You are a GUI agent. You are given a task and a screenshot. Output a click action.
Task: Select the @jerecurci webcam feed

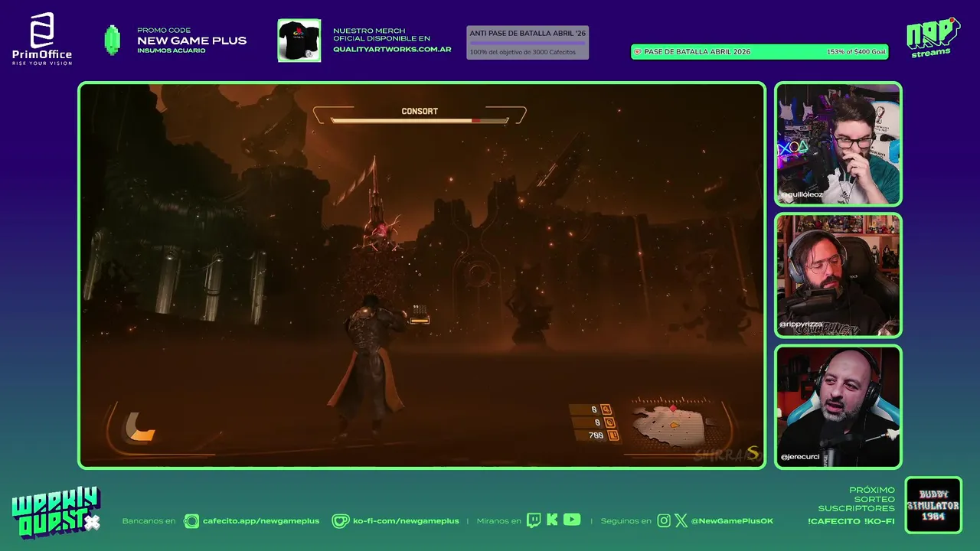click(838, 407)
